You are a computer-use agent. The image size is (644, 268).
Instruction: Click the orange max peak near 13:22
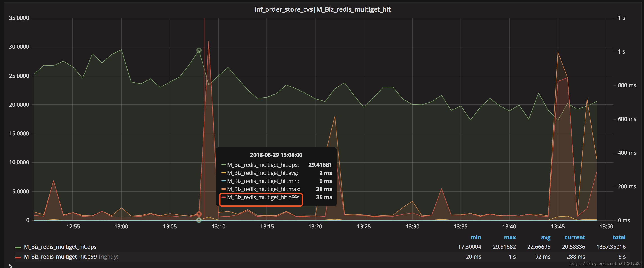[x=335, y=117]
